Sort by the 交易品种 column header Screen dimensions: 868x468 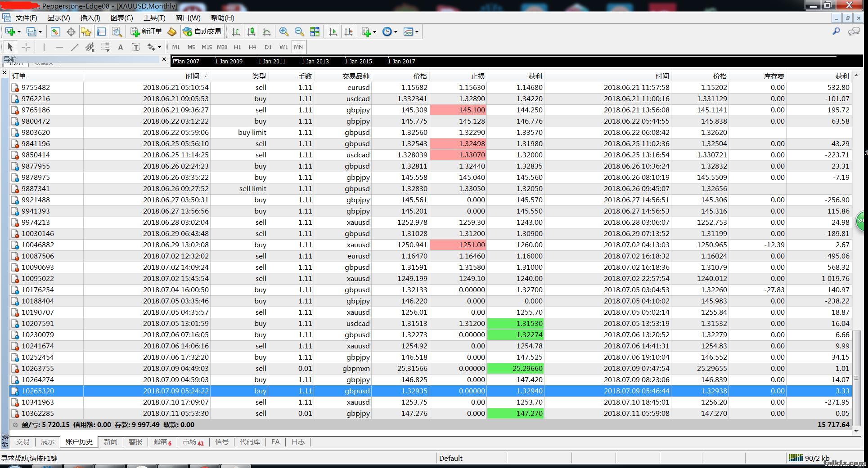click(342, 76)
